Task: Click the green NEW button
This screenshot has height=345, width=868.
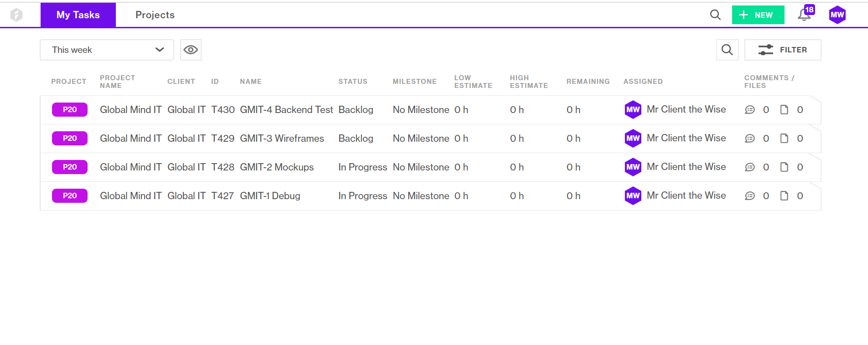Action: [x=758, y=15]
